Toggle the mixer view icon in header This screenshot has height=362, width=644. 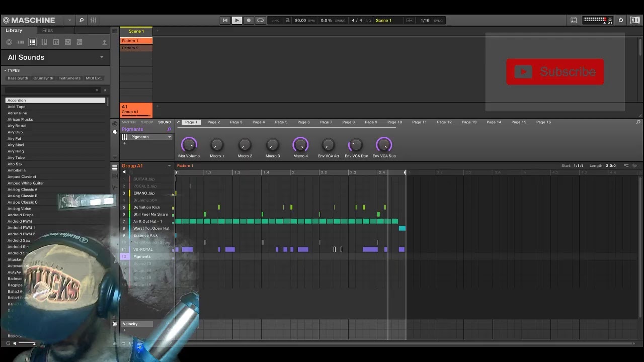click(93, 20)
